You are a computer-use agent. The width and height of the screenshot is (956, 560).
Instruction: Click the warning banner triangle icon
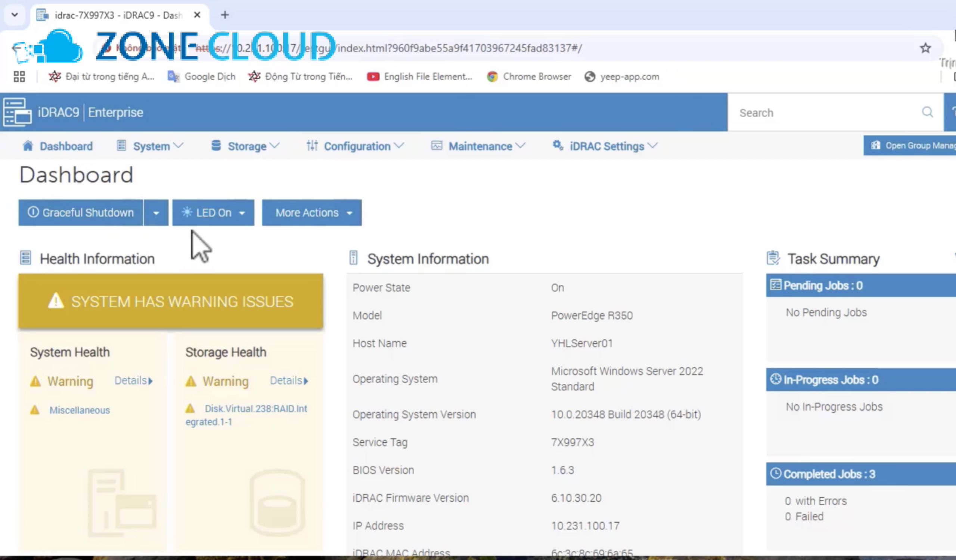pyautogui.click(x=56, y=301)
